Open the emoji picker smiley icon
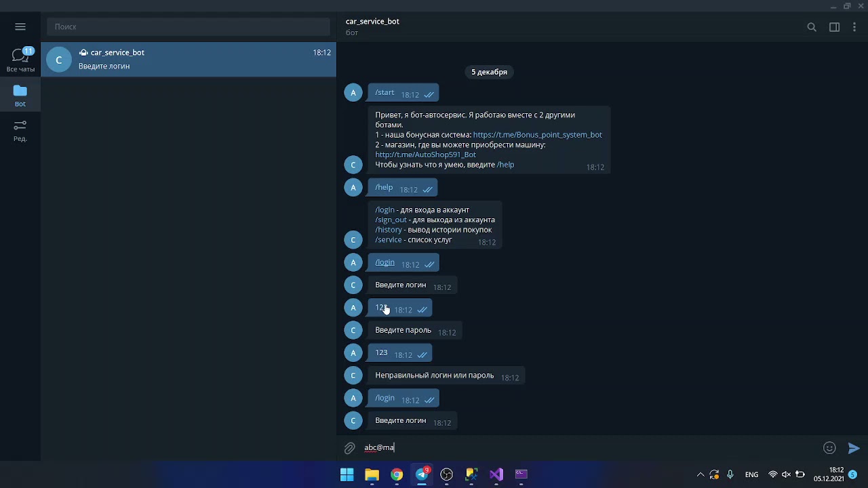Screen dimensions: 868x488 (x=829, y=447)
